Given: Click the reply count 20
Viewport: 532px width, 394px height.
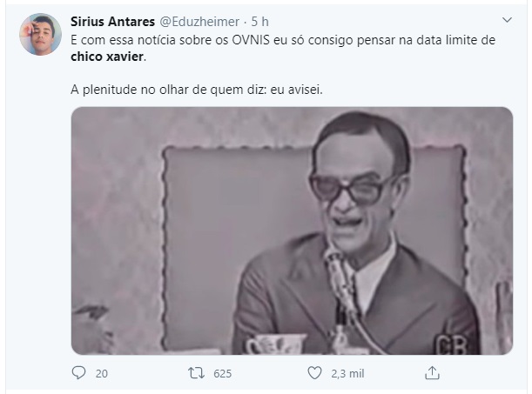Looking at the screenshot, I should pos(102,374).
